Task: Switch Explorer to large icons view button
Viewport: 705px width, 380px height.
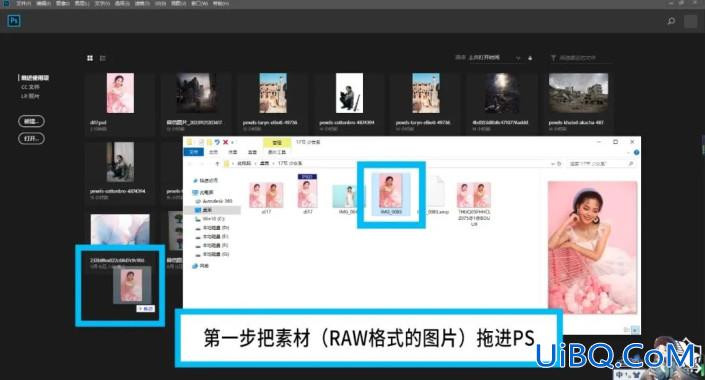Action: click(x=635, y=330)
